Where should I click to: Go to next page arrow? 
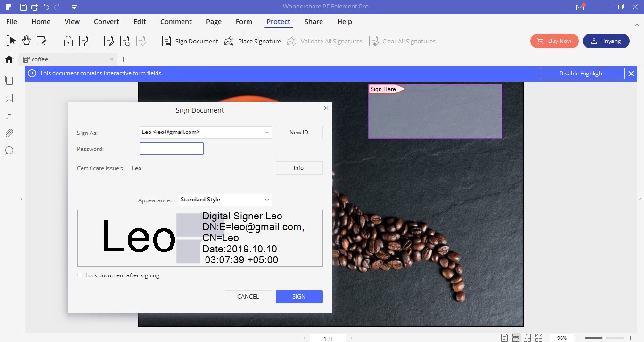tap(352, 338)
